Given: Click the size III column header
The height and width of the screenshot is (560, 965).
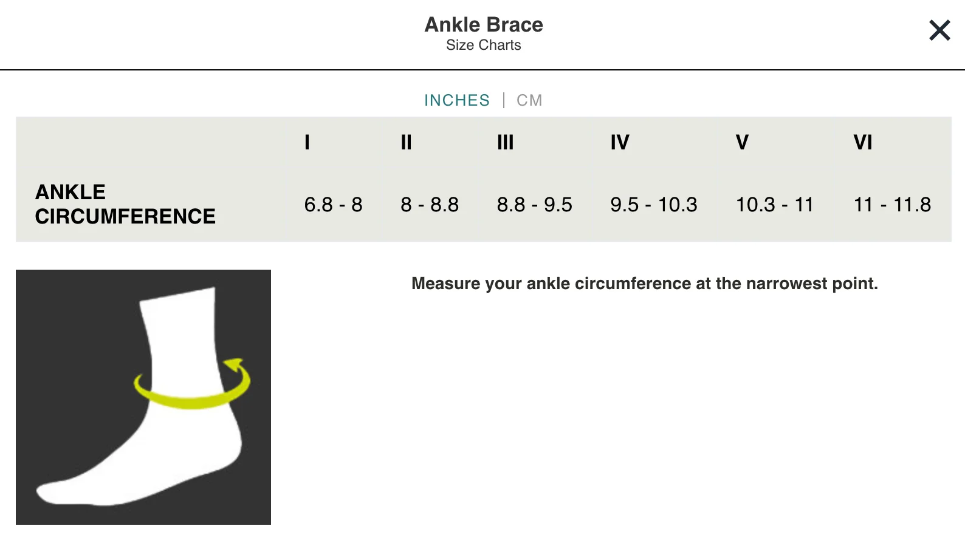Looking at the screenshot, I should (x=505, y=142).
